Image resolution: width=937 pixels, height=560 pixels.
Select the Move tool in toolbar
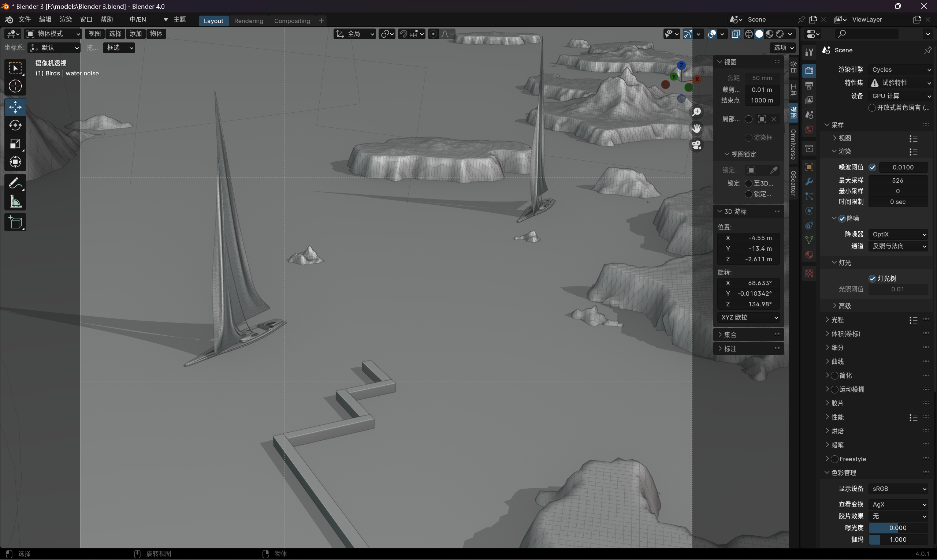(15, 107)
